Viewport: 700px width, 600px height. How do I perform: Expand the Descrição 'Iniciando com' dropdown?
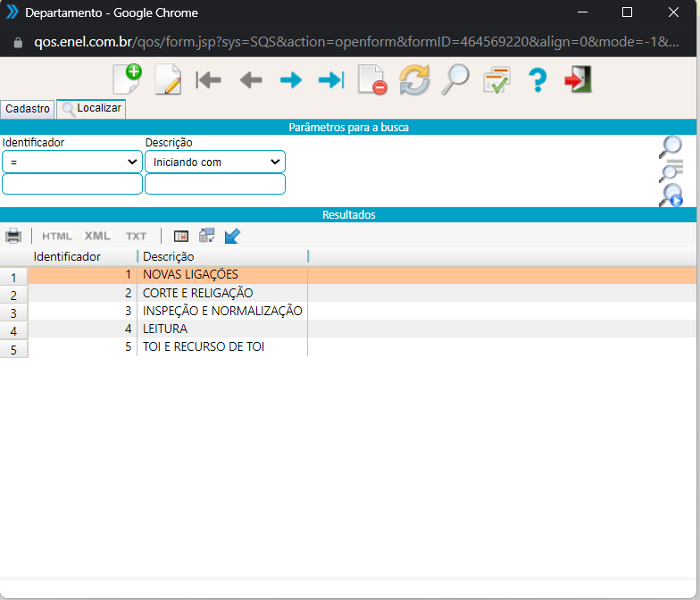(215, 162)
